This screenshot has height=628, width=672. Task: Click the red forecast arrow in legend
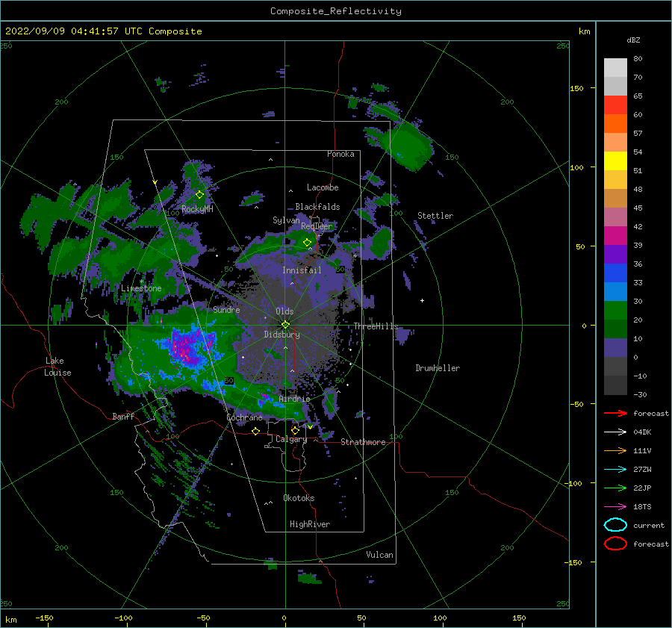pos(615,413)
